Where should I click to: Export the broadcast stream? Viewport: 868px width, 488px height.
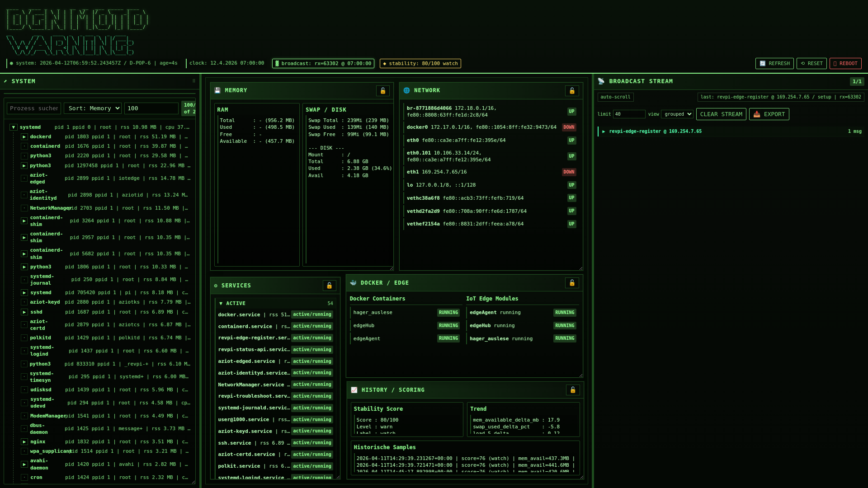click(769, 114)
